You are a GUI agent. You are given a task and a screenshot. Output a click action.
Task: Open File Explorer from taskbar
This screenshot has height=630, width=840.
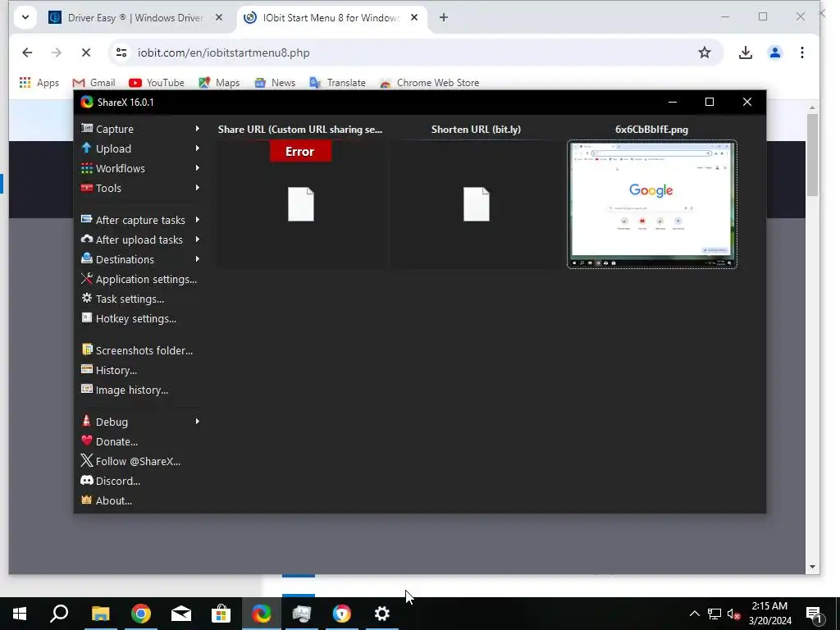[x=100, y=614]
